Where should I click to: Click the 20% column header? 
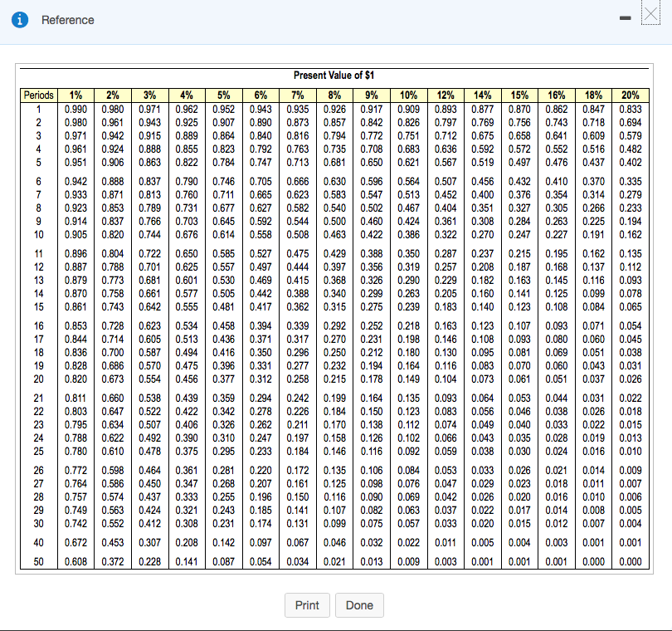[x=631, y=93]
